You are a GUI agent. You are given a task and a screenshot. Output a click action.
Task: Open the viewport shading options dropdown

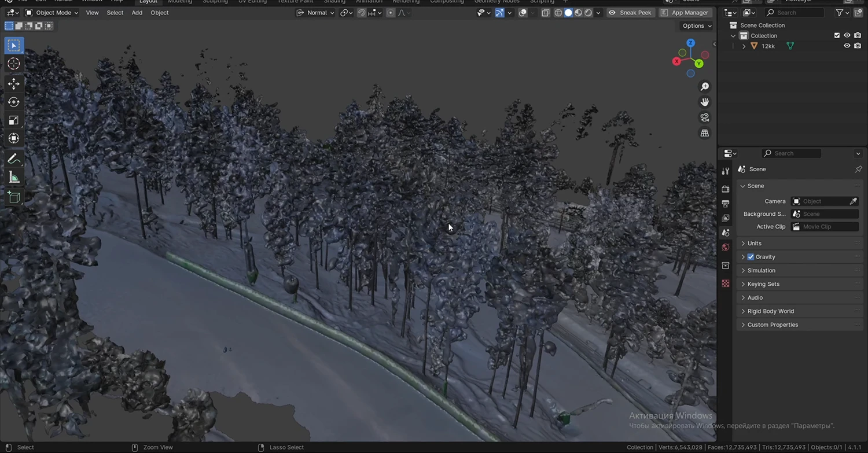pyautogui.click(x=598, y=13)
